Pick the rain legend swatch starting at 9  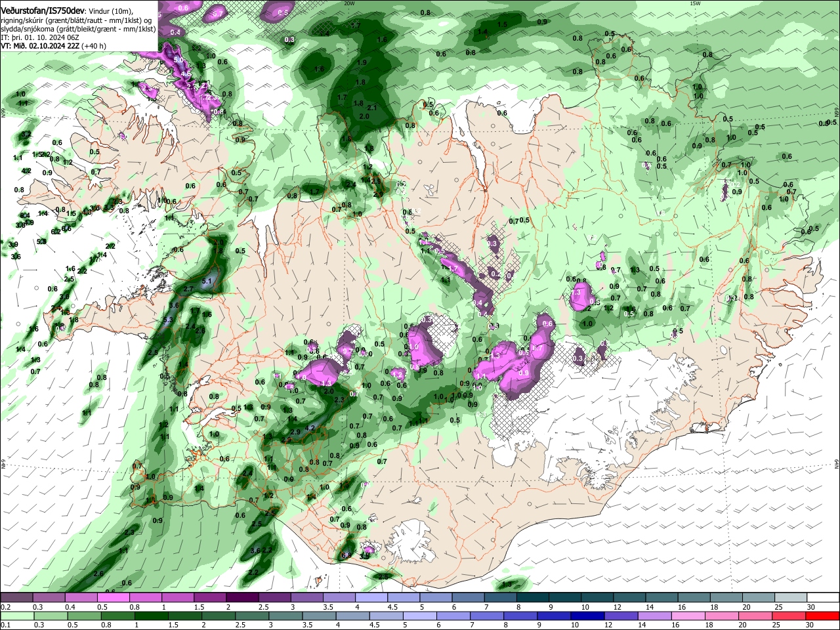(x=554, y=616)
